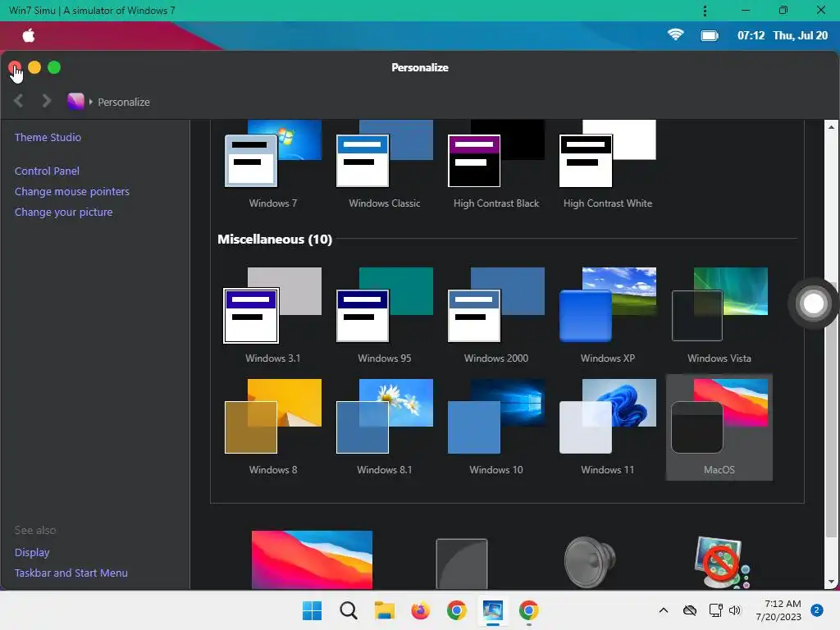
Task: Launch Firefox from the taskbar
Action: coord(421,610)
